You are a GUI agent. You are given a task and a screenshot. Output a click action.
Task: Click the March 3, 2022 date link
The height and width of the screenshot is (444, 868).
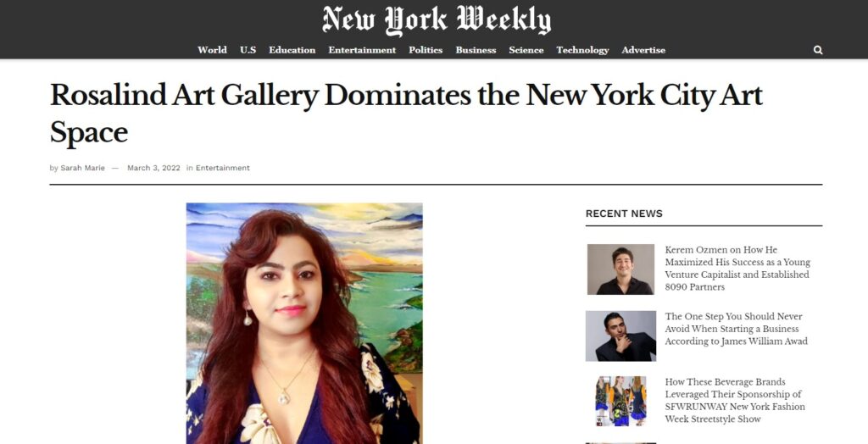click(x=154, y=168)
